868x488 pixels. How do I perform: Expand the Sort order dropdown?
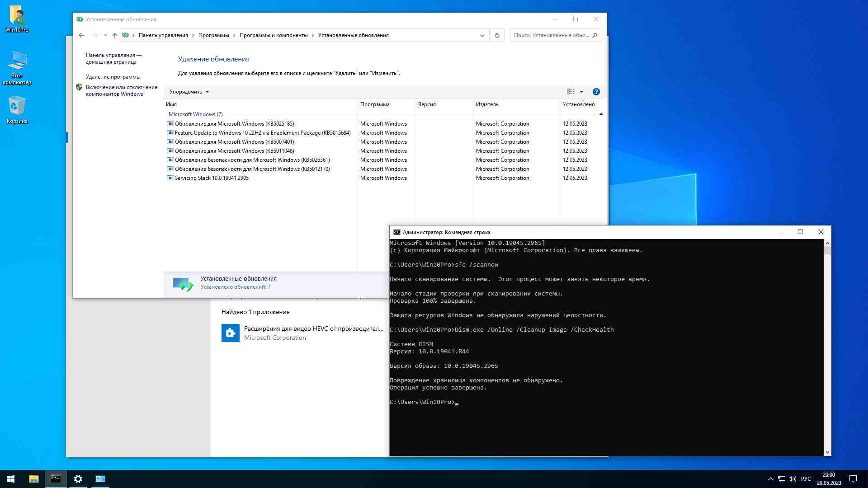(189, 91)
